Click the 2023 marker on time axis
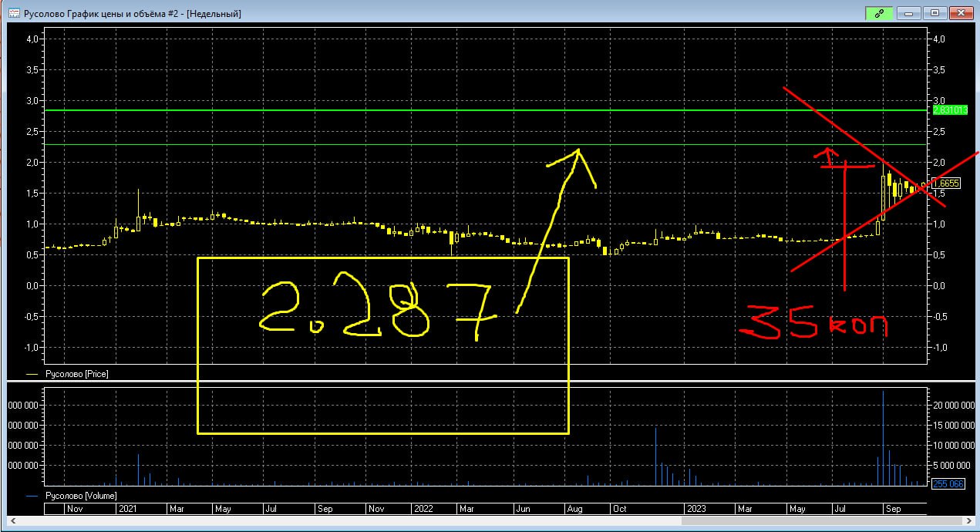980x532 pixels. [696, 509]
